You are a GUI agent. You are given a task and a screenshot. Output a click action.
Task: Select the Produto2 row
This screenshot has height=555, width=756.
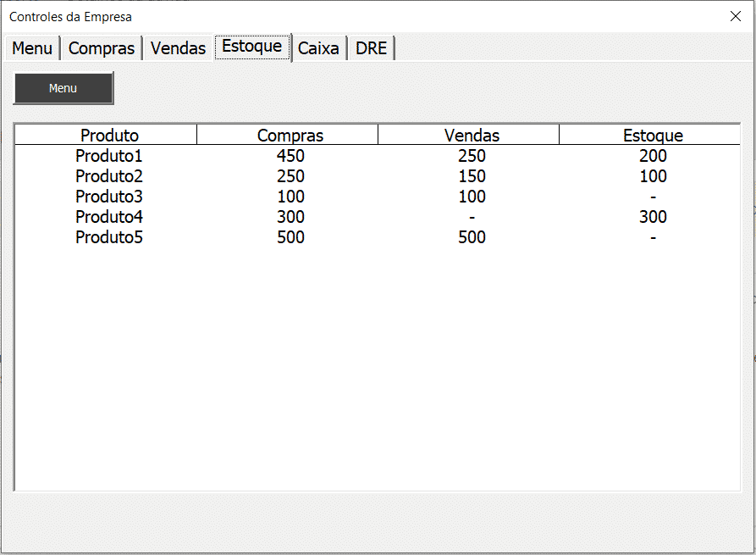click(x=108, y=176)
